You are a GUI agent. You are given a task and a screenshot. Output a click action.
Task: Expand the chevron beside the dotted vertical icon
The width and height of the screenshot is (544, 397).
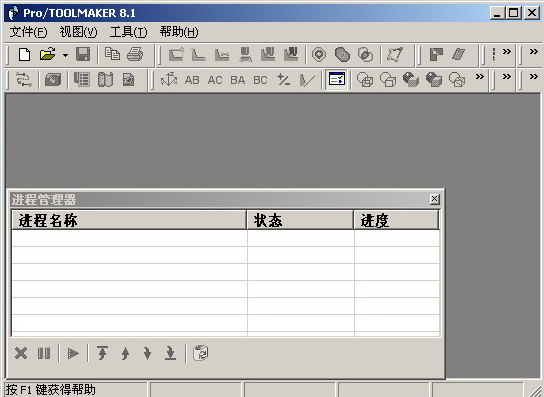(507, 51)
